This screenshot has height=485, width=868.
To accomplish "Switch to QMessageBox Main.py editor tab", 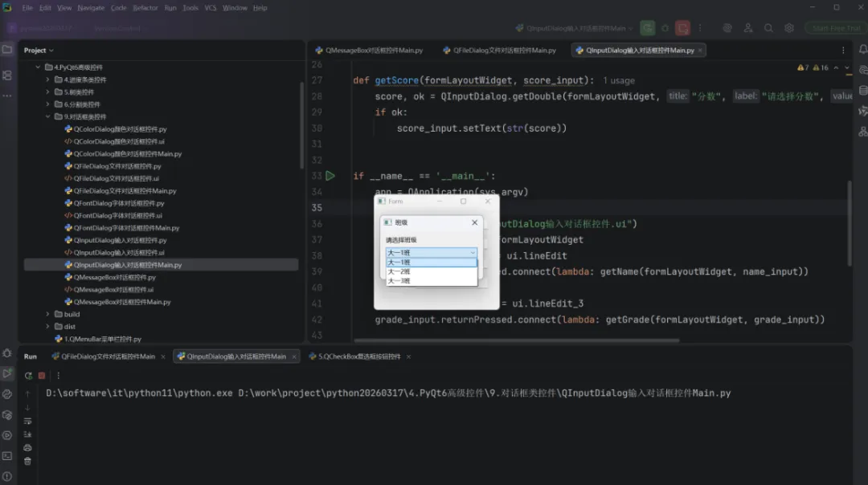I will pyautogui.click(x=369, y=51).
